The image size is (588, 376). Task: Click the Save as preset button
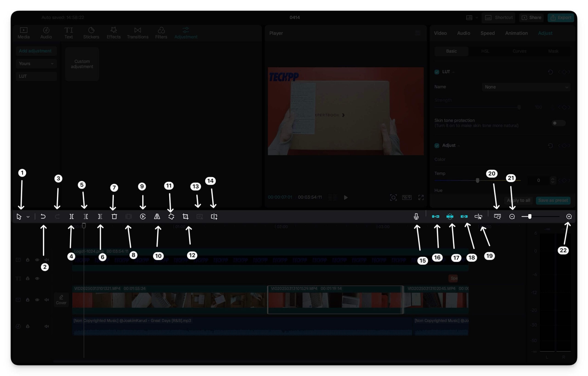553,201
